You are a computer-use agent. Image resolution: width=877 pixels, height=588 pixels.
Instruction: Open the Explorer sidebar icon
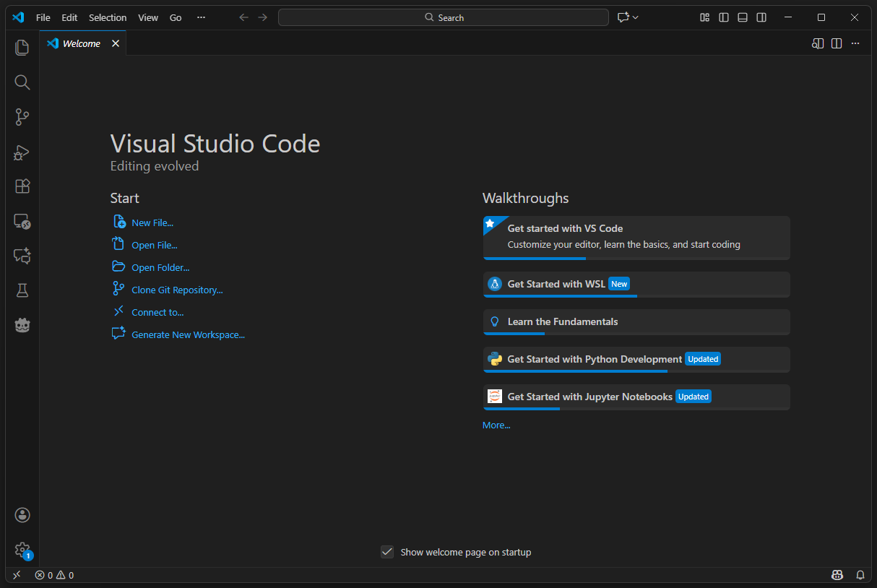pos(22,47)
